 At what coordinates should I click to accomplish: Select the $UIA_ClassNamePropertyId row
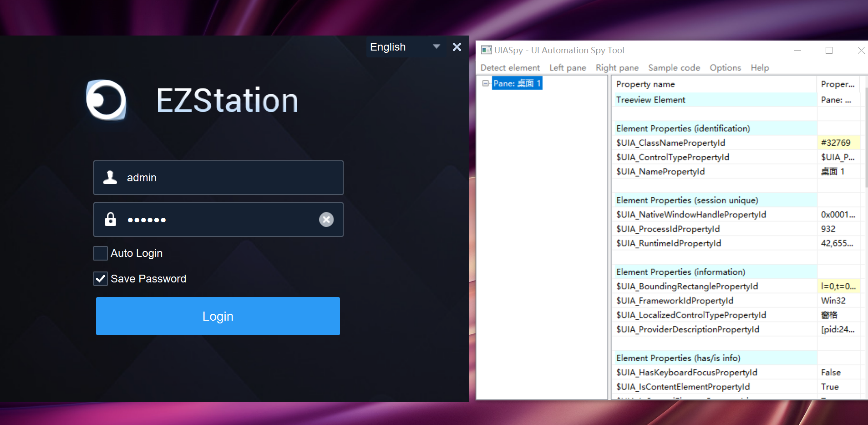coord(737,143)
